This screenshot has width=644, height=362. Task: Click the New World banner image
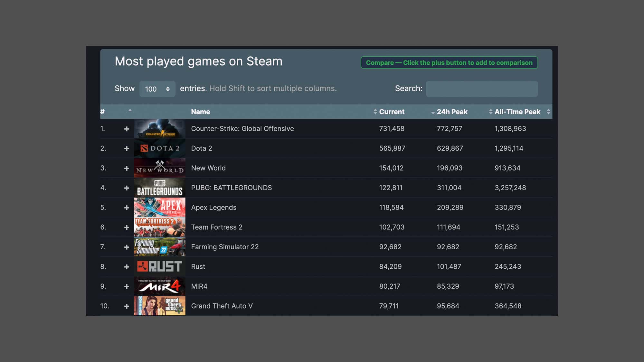pos(160,168)
